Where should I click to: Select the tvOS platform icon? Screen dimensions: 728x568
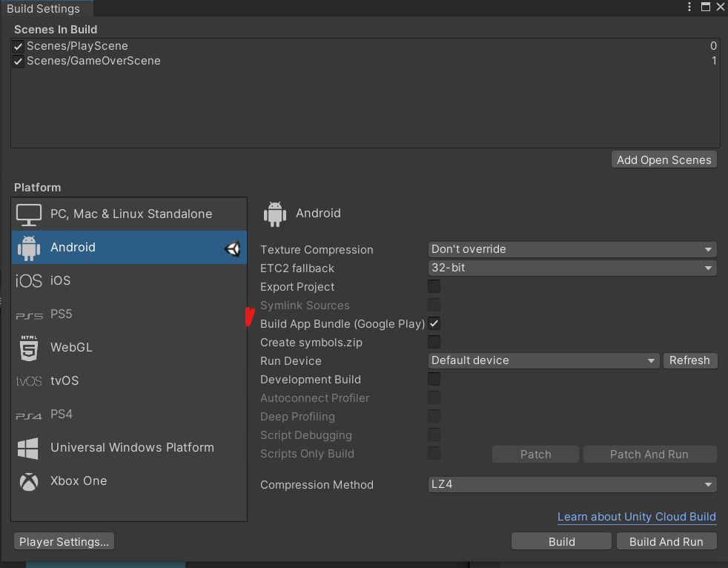point(29,381)
